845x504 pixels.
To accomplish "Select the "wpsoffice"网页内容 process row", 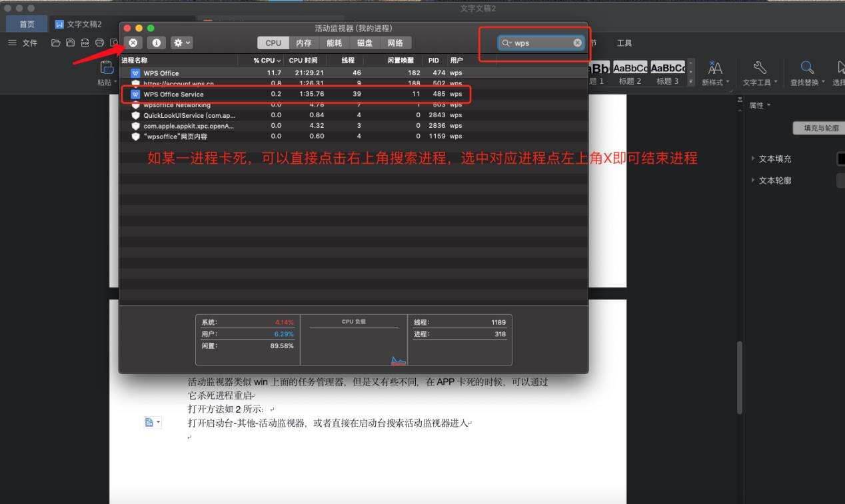I will [353, 136].
